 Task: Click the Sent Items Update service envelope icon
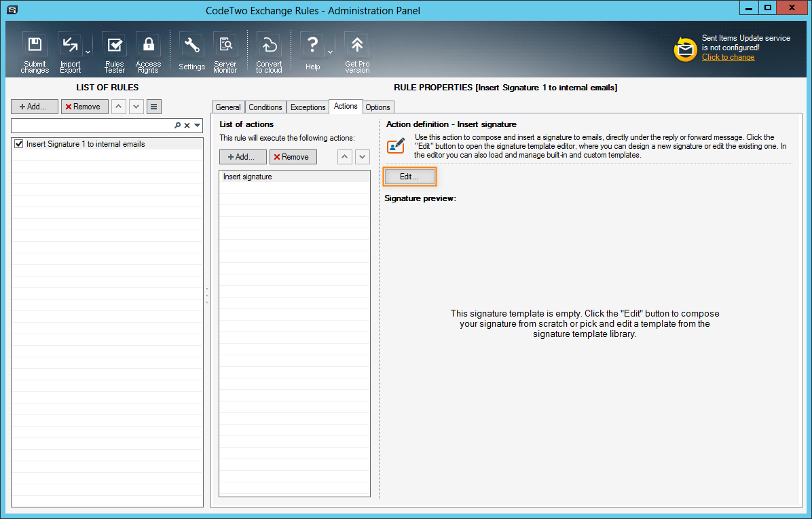pyautogui.click(x=685, y=49)
